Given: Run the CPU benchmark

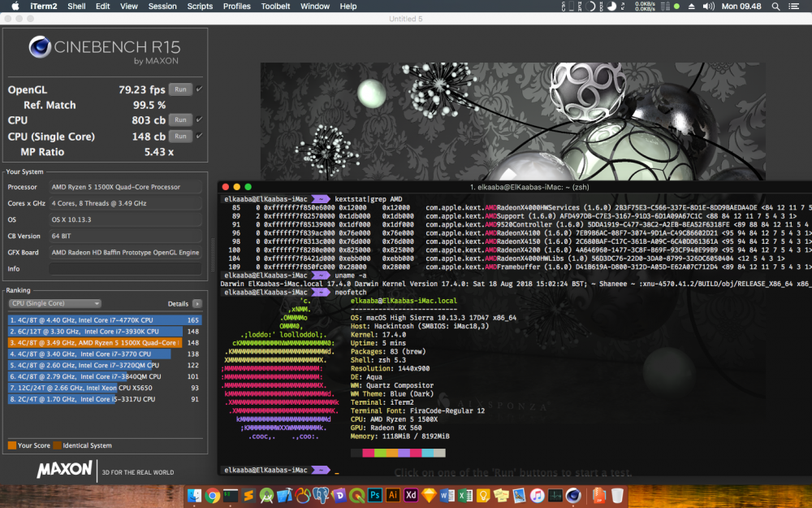Looking at the screenshot, I should [x=180, y=119].
